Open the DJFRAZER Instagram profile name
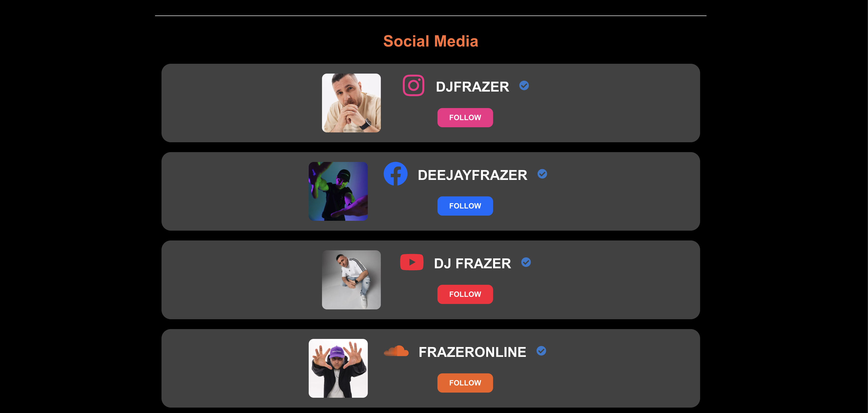 (472, 87)
